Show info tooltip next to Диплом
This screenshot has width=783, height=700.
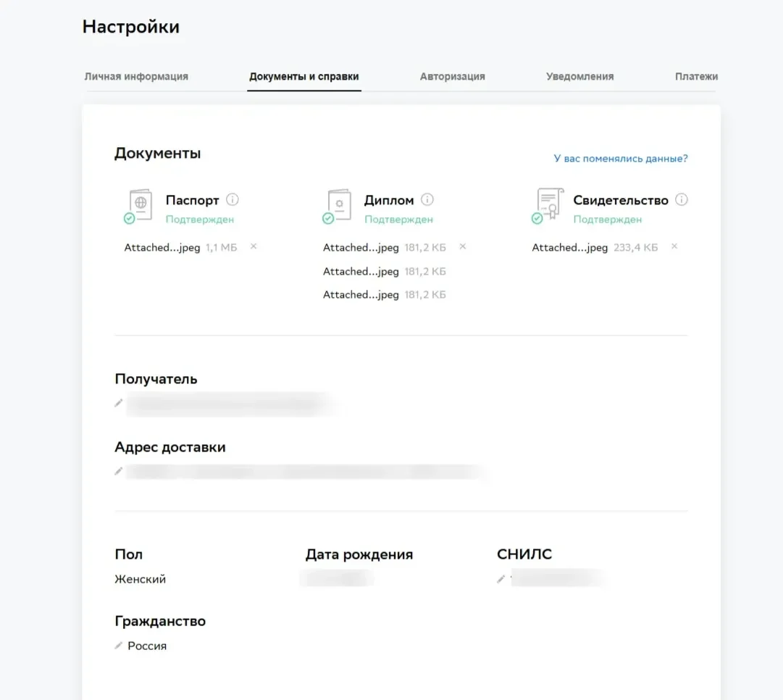tap(427, 199)
